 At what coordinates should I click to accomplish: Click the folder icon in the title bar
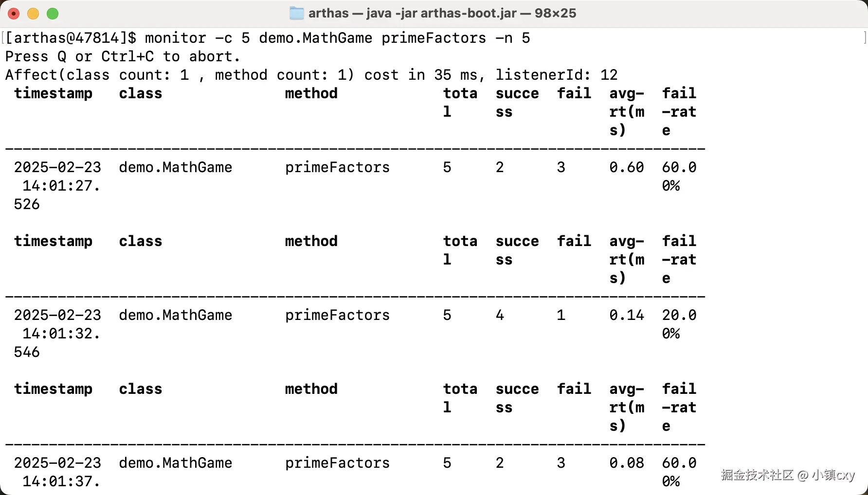click(x=296, y=13)
